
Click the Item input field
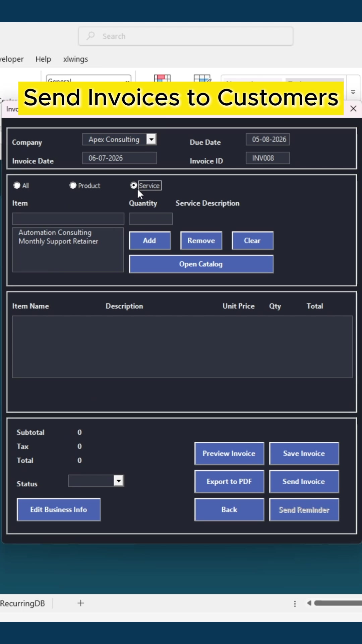coord(68,219)
